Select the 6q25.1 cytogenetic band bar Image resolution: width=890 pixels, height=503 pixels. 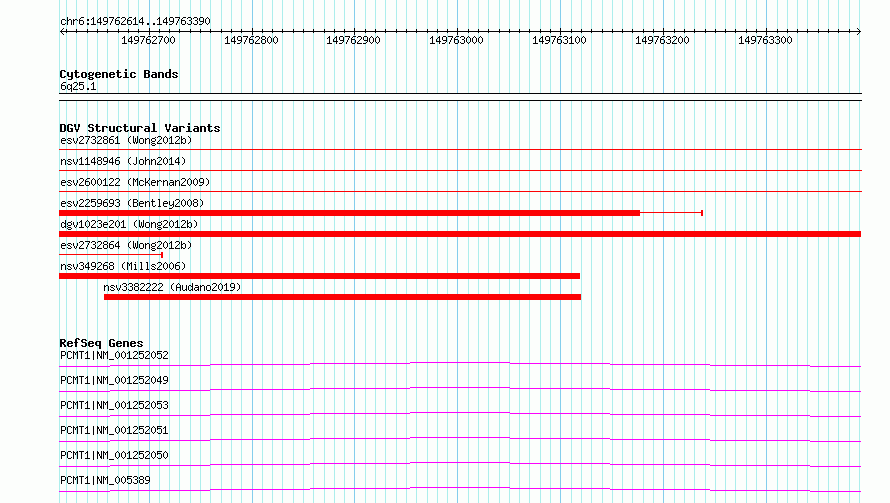click(460, 97)
